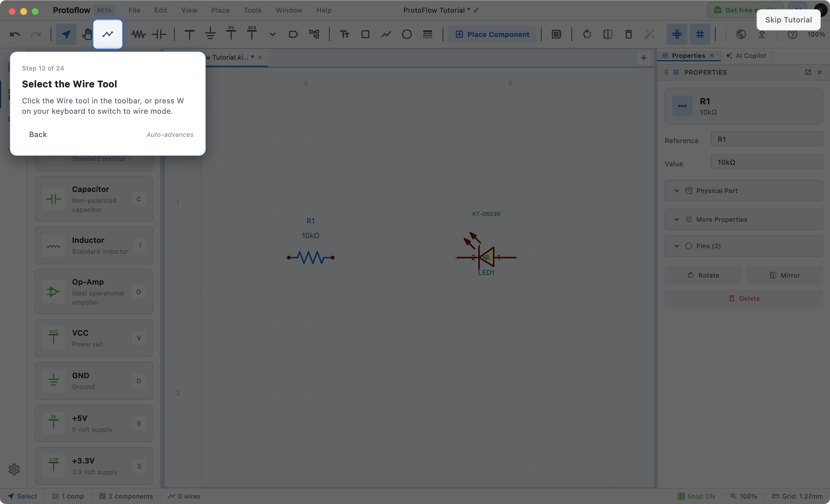Place 5V supply symbol from toolbar
Screen dimensions: 830x504
231,33
